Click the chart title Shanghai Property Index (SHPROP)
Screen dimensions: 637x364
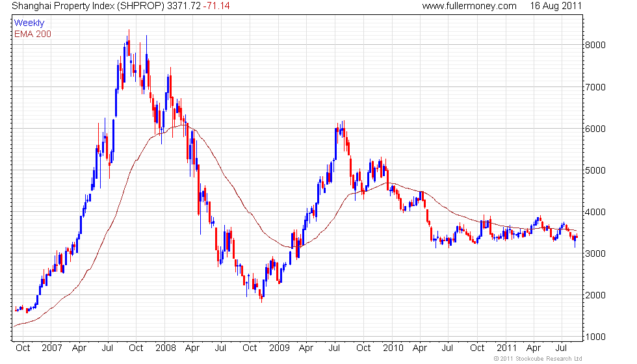pos(88,6)
